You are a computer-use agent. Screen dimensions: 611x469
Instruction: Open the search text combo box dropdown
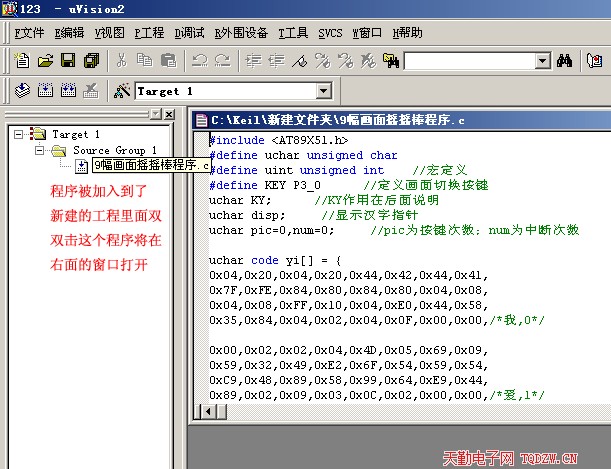[x=543, y=61]
